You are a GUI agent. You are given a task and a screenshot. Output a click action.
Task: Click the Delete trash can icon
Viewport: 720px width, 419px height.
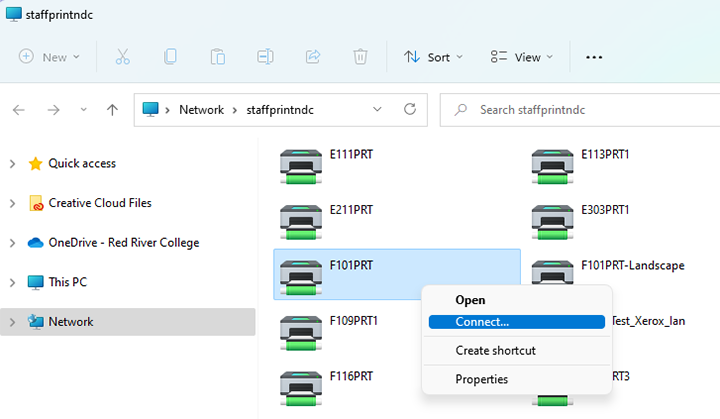(x=360, y=57)
